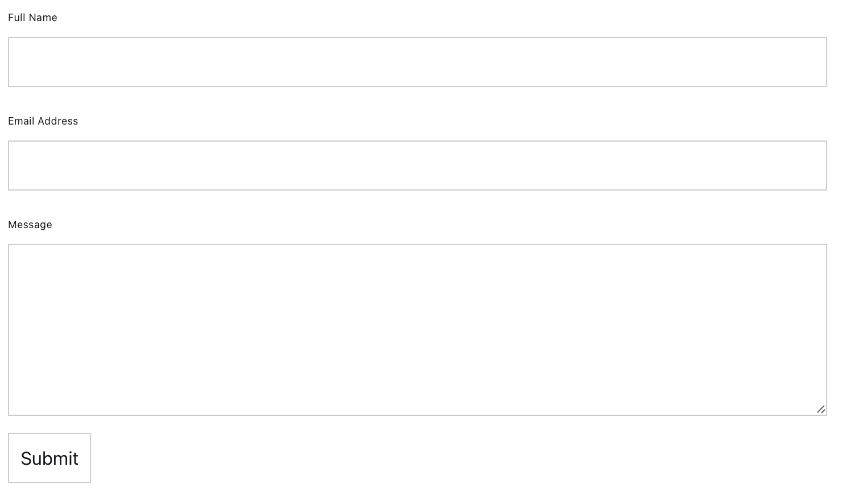Focus the box under Message label
This screenshot has height=504, width=843.
(x=418, y=330)
